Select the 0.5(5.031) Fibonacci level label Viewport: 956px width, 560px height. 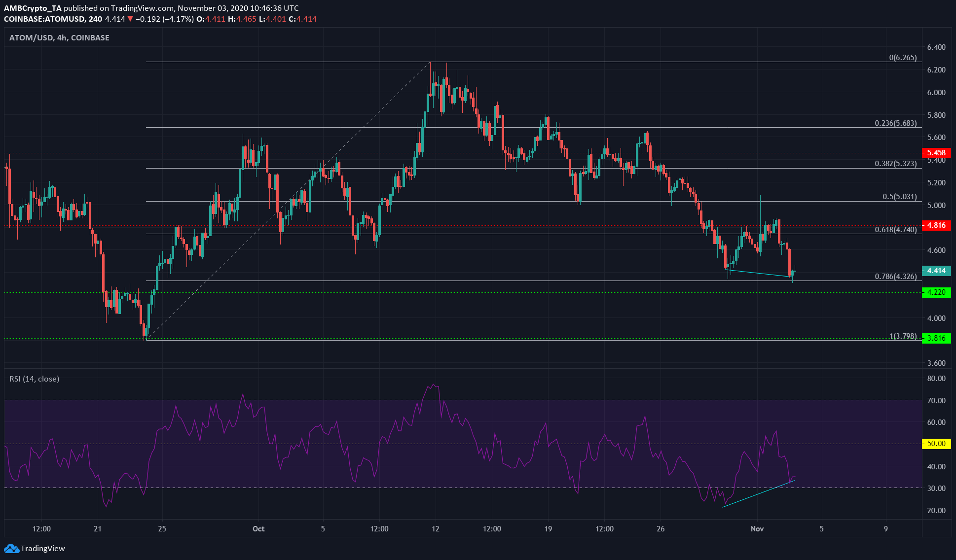click(x=900, y=197)
